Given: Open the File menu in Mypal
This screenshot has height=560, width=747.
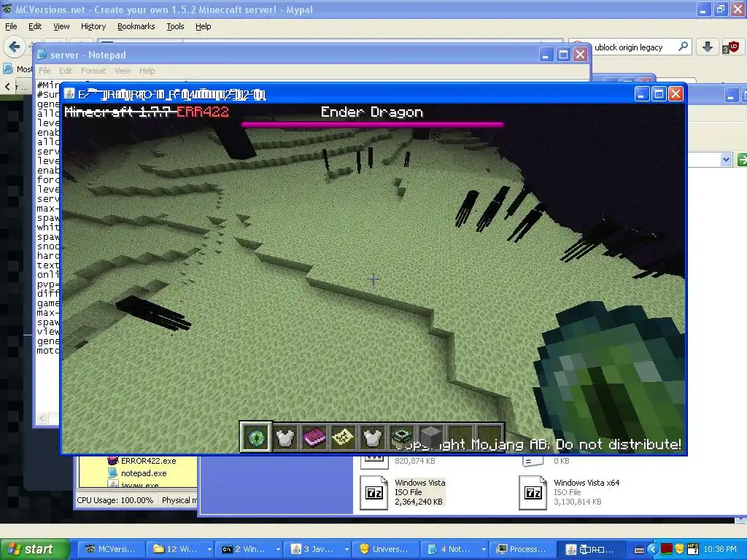Looking at the screenshot, I should (11, 26).
